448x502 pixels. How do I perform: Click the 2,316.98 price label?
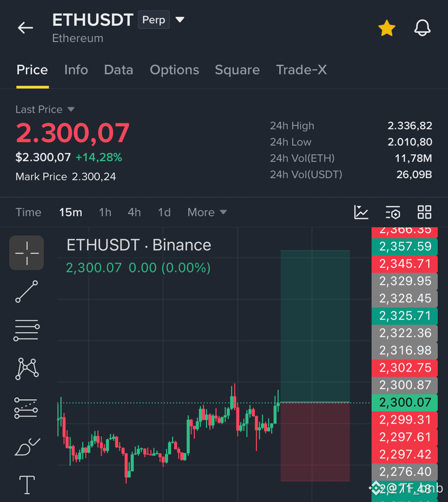pos(405,350)
